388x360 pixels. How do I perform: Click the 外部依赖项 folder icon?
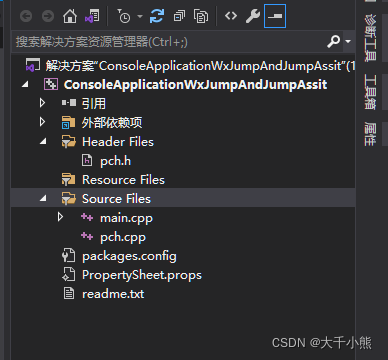pos(69,123)
